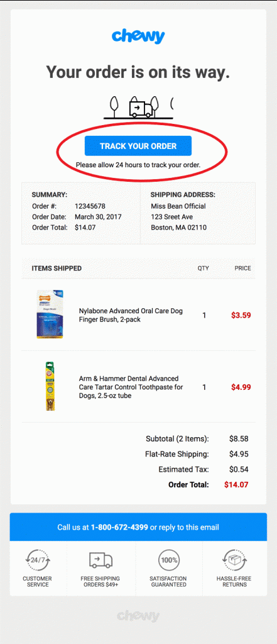Click the Customer Service label

coord(37,581)
